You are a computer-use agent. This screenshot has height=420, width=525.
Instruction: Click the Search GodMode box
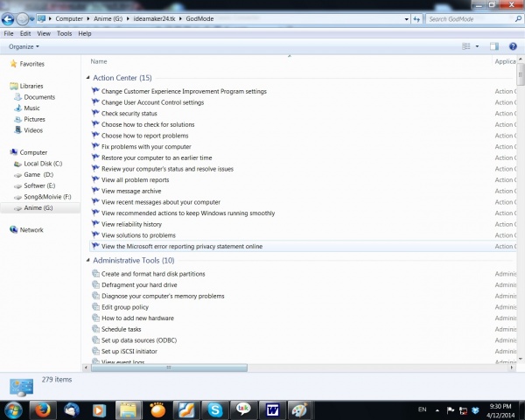[468, 18]
